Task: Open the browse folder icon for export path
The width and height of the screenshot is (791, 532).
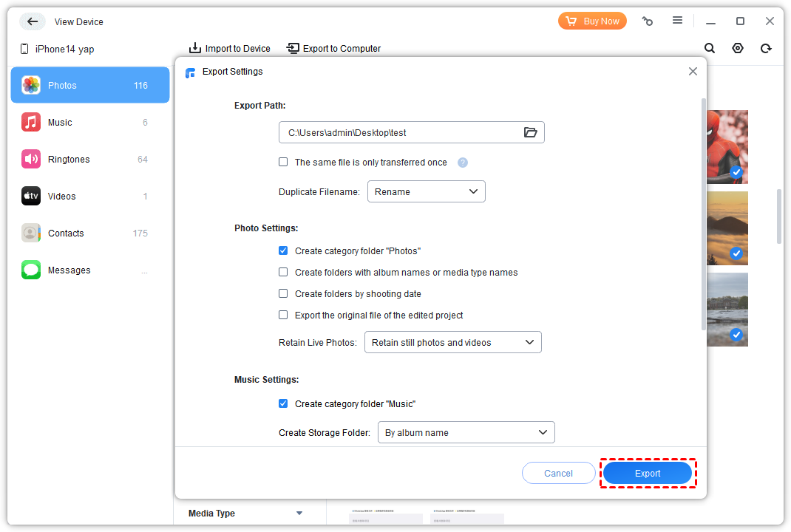Action: [x=530, y=132]
